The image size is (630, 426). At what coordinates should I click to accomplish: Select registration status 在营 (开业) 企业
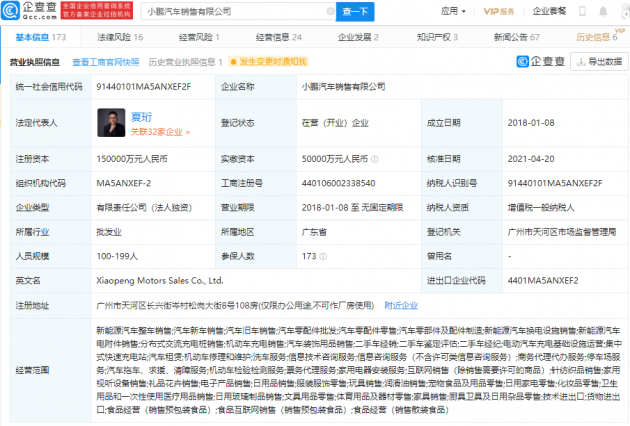point(335,123)
